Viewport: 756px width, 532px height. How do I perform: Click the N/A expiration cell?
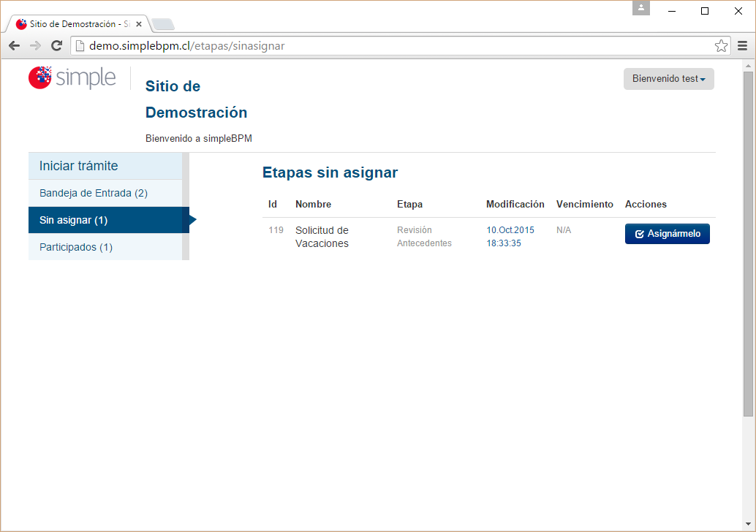(564, 230)
